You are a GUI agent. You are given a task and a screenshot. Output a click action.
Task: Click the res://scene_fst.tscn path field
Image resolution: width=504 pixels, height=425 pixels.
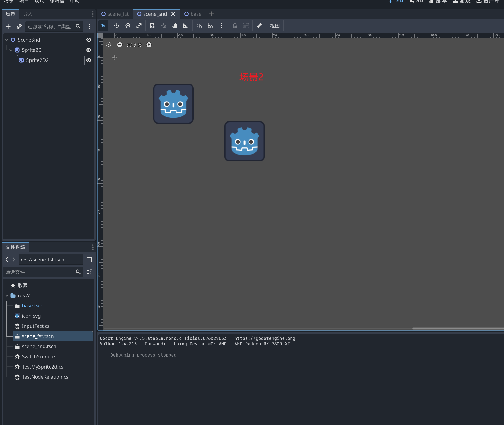tap(51, 260)
